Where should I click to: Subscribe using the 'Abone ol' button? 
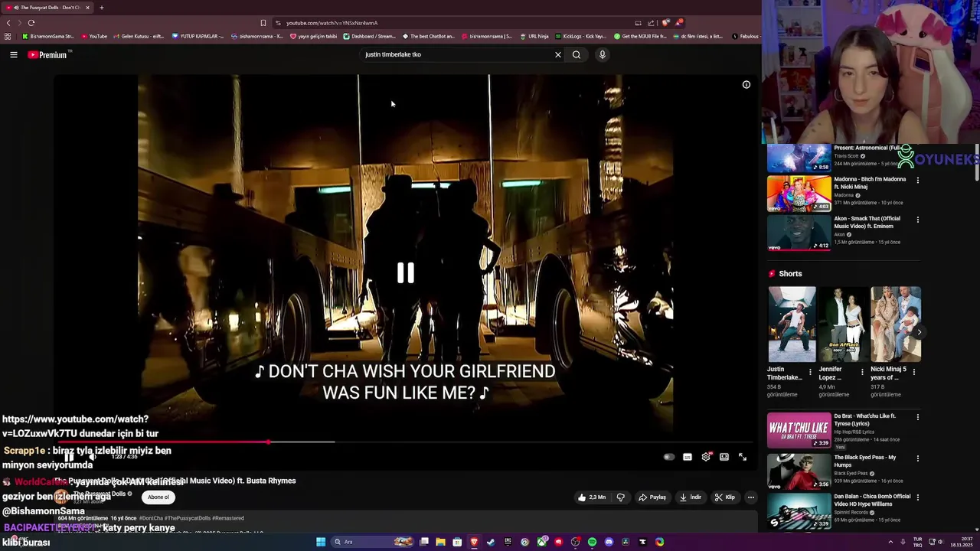[158, 497]
